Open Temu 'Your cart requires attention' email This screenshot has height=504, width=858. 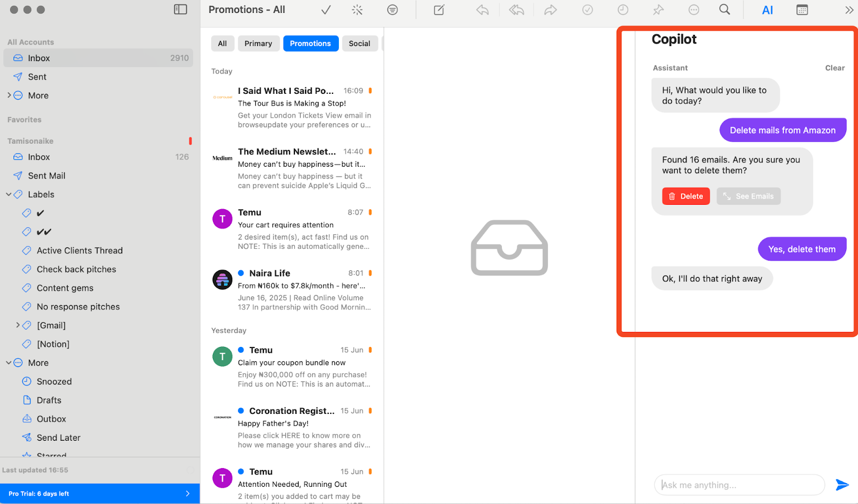(x=292, y=229)
